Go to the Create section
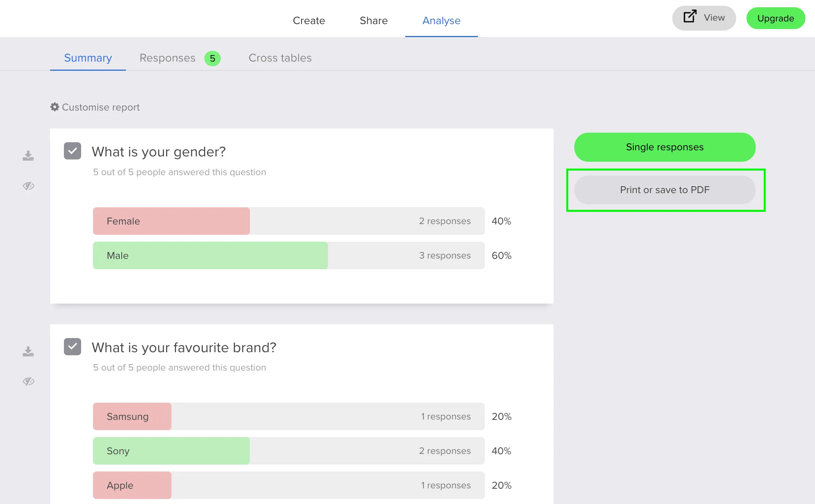Viewport: 815px width, 504px height. (x=309, y=21)
